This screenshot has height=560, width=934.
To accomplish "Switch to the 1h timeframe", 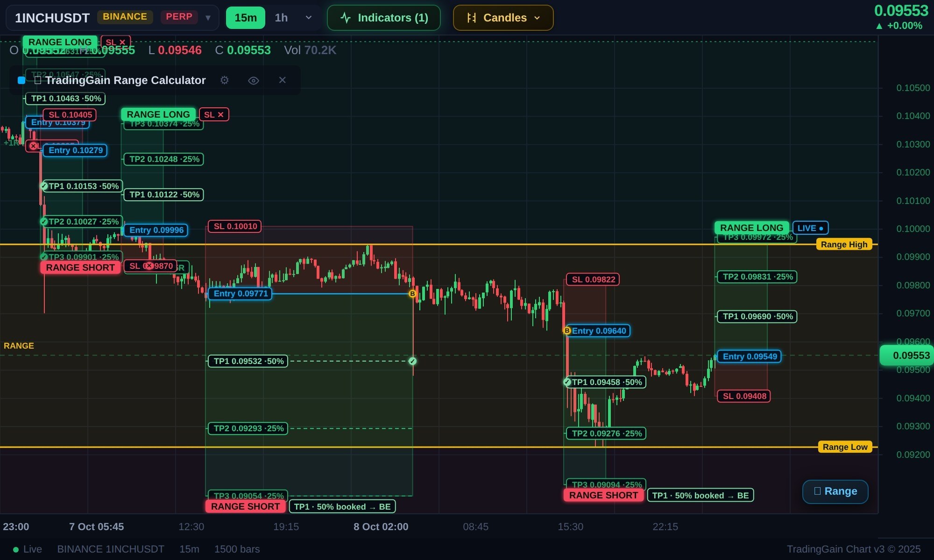I will [x=281, y=18].
